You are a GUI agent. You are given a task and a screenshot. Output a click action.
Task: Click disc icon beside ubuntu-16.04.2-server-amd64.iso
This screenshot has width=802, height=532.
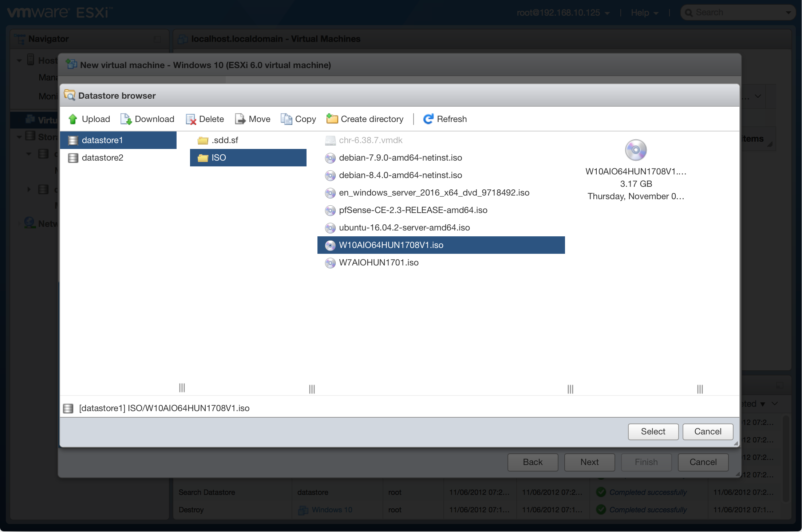(x=330, y=228)
